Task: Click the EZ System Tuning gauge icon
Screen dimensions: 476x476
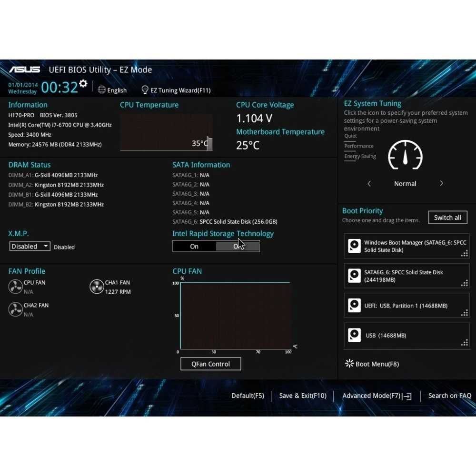Action: [405, 155]
